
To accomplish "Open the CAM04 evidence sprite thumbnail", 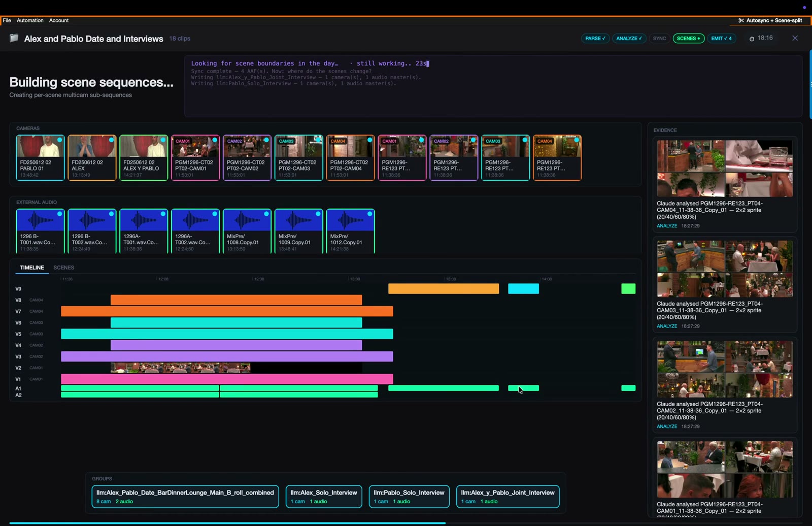I will pos(725,169).
